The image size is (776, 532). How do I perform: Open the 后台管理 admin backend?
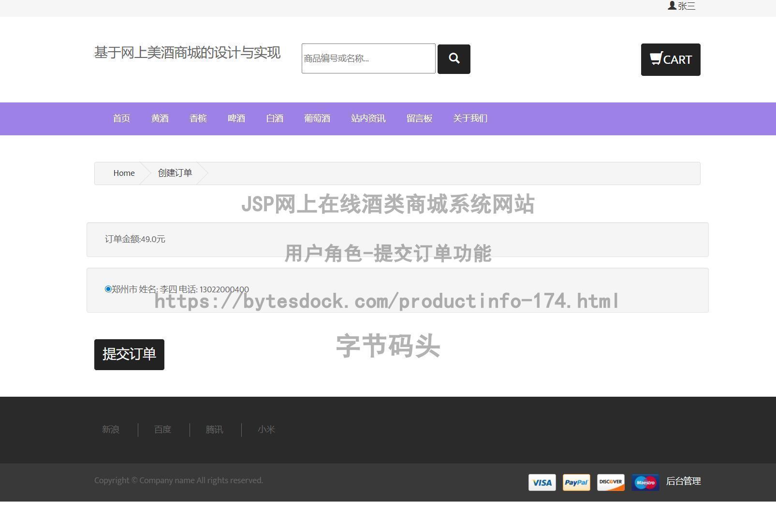tap(683, 481)
